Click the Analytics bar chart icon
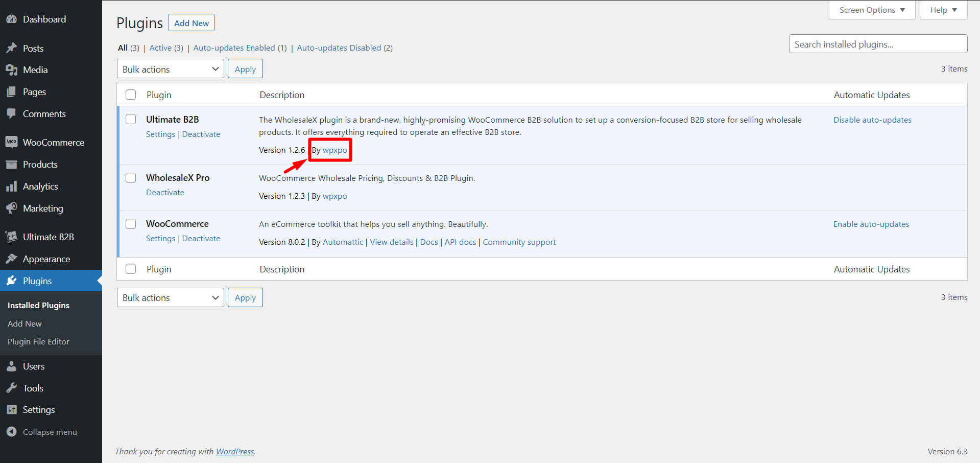 [11, 187]
